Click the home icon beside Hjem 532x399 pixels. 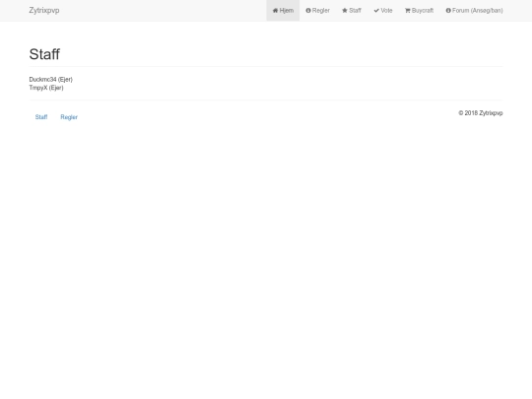pos(275,11)
